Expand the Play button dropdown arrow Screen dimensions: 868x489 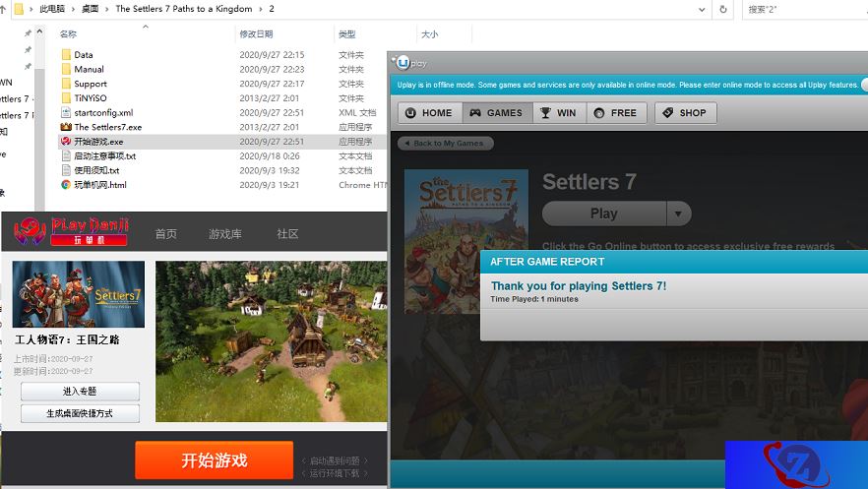coord(678,214)
